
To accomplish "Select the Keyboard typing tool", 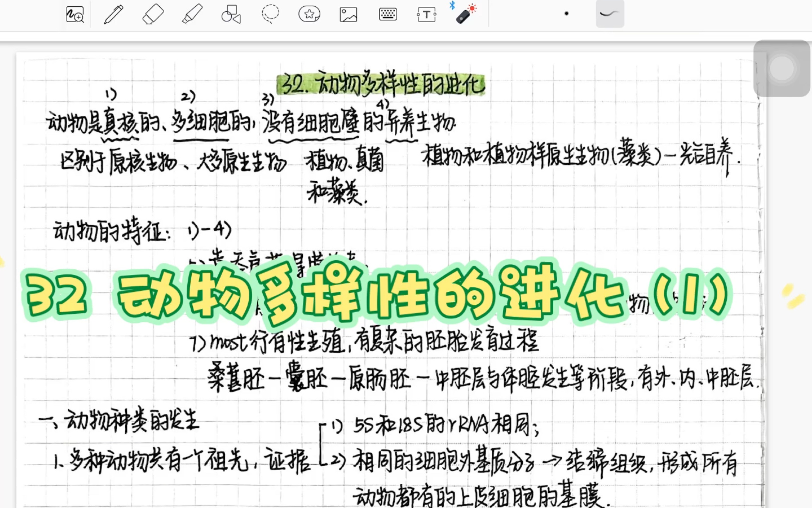I will [388, 14].
